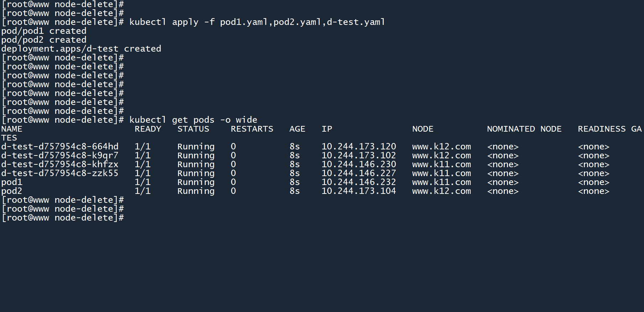Click the RESTARTS column header
This screenshot has width=644, height=312.
(252, 129)
